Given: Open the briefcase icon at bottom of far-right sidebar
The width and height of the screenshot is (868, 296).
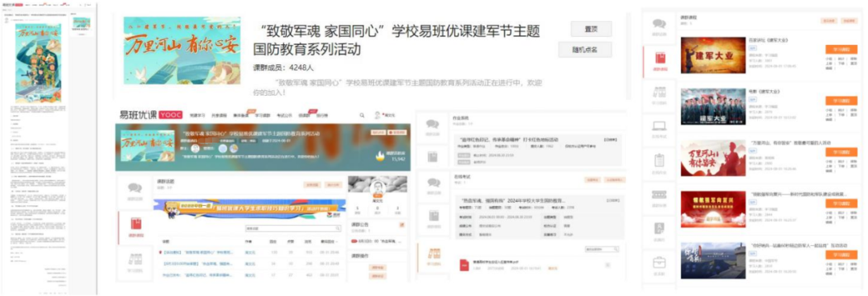Looking at the screenshot, I should coord(659,261).
